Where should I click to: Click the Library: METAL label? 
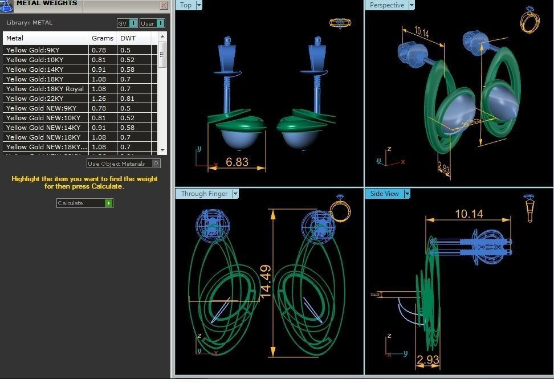[29, 22]
